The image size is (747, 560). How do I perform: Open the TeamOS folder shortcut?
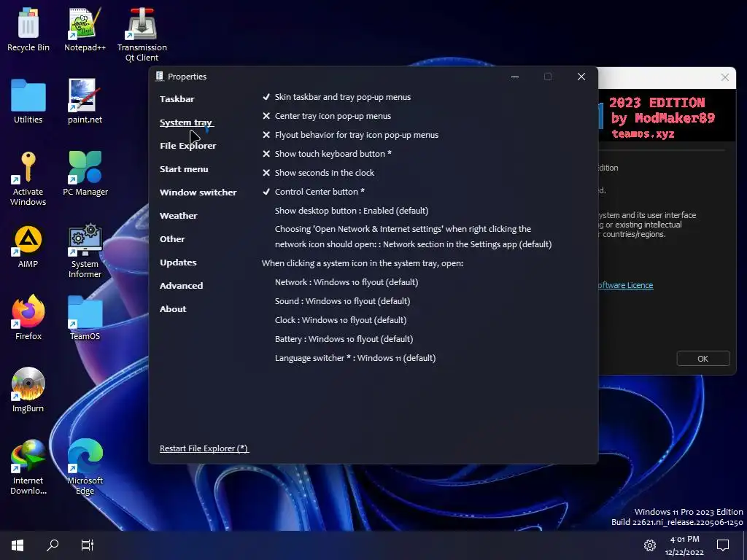(85, 317)
